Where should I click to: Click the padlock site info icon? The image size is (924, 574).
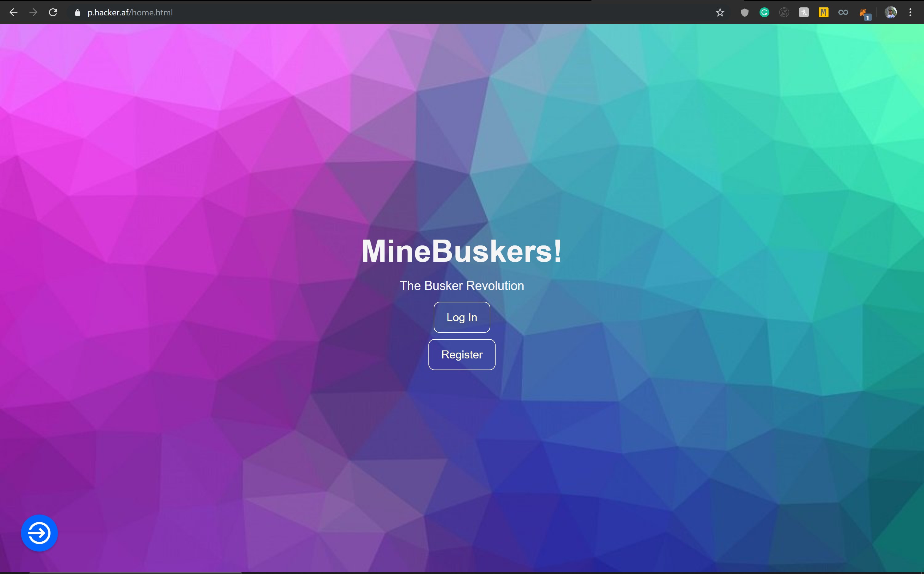coord(77,13)
